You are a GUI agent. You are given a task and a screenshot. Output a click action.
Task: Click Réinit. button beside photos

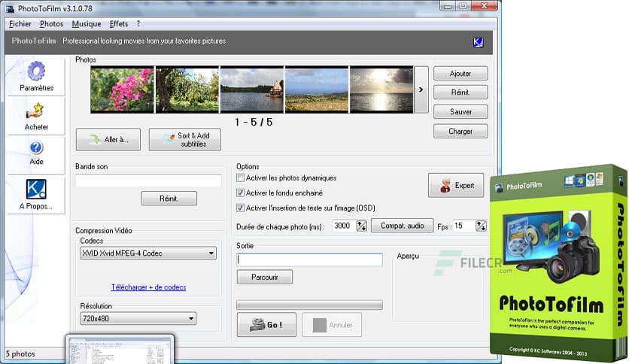pyautogui.click(x=460, y=93)
